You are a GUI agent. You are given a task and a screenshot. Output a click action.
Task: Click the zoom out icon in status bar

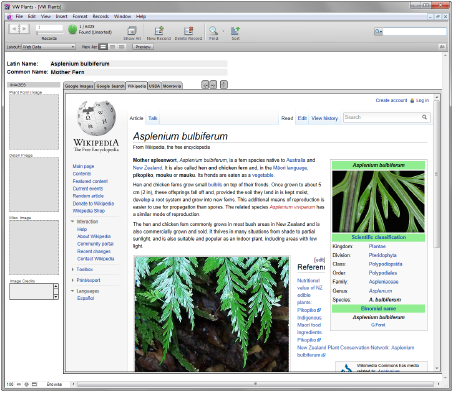pos(19,384)
